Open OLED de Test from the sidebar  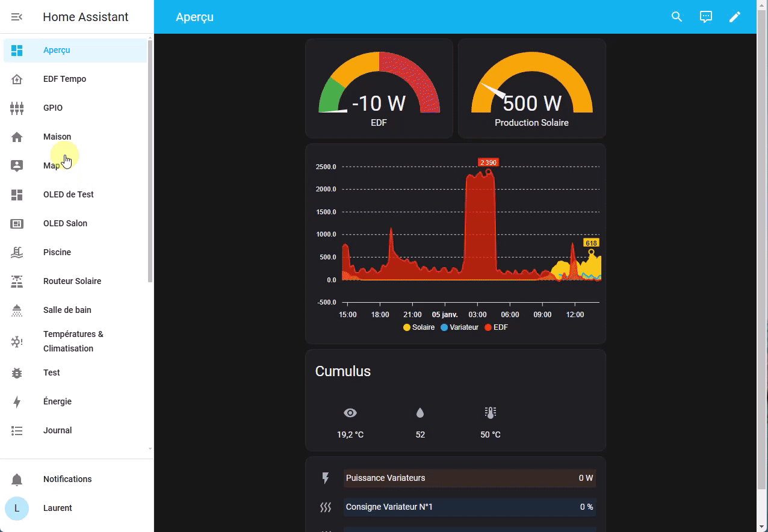(x=75, y=195)
